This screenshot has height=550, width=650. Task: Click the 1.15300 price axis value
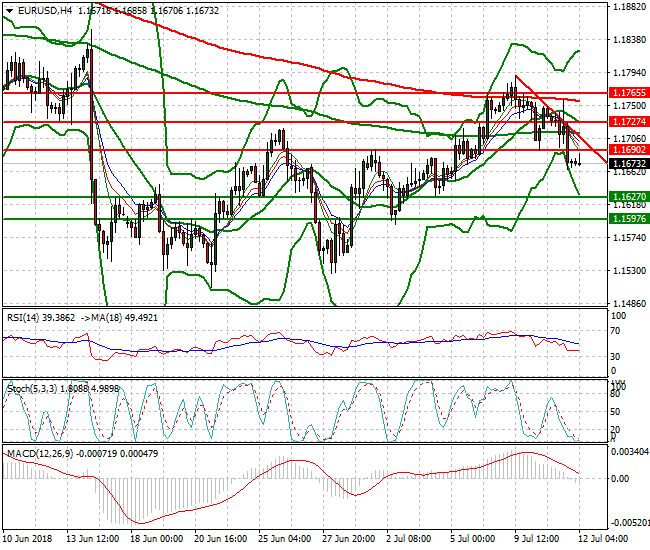point(629,271)
